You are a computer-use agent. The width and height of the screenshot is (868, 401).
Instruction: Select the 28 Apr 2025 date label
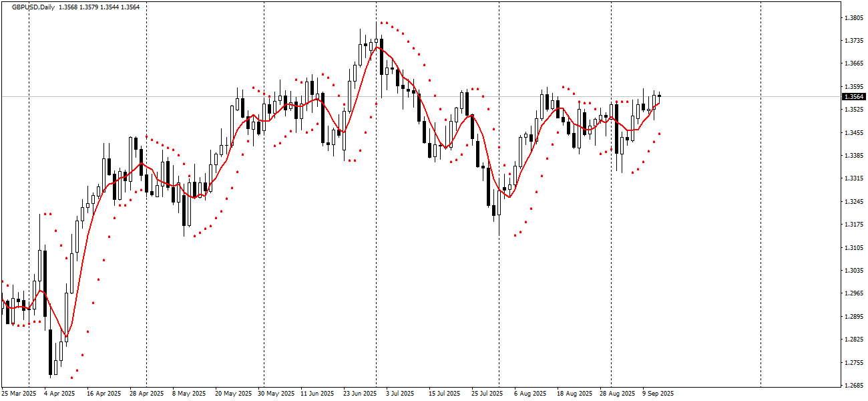tap(147, 394)
